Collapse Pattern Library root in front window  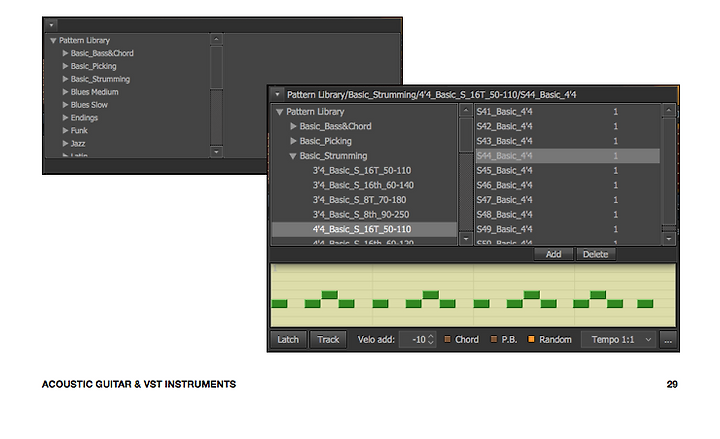point(279,112)
